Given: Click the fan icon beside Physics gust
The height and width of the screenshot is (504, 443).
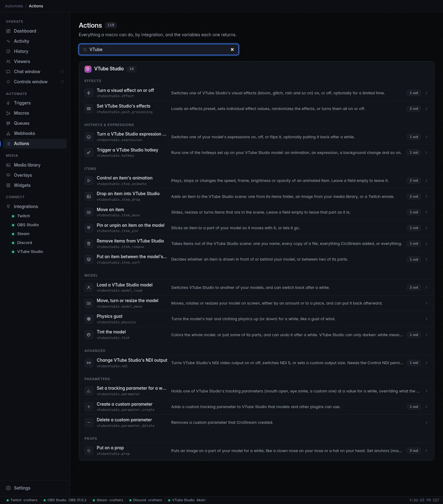Looking at the screenshot, I should click(x=89, y=319).
